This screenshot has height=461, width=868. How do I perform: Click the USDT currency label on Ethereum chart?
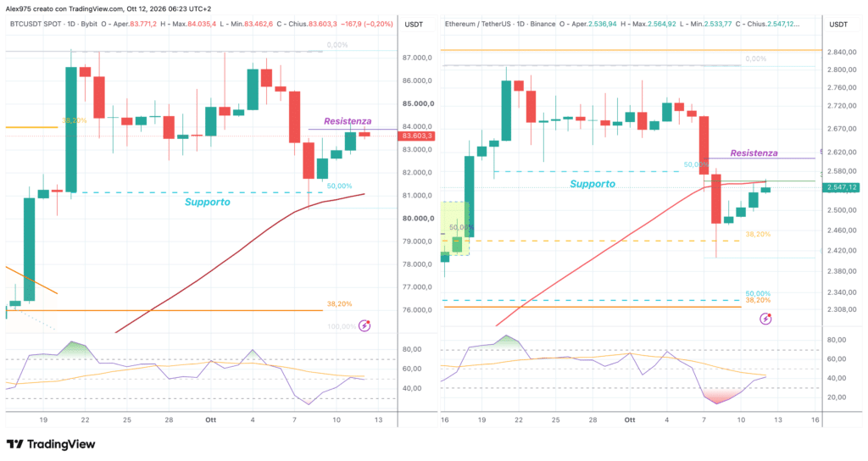pos(838,25)
